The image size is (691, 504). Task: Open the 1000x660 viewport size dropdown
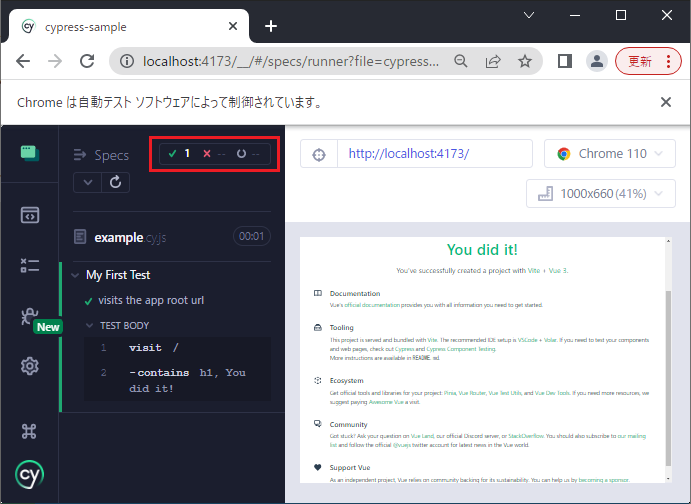(x=601, y=193)
